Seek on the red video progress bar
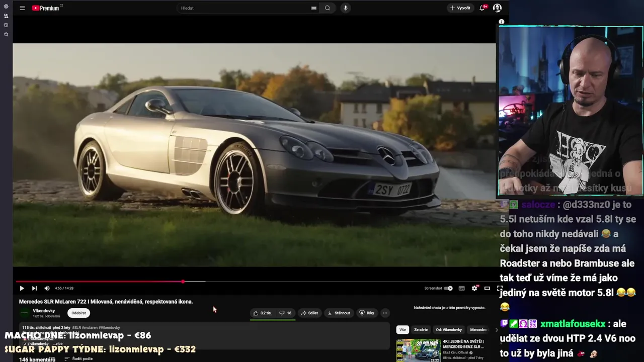The image size is (644, 362). pos(100,282)
